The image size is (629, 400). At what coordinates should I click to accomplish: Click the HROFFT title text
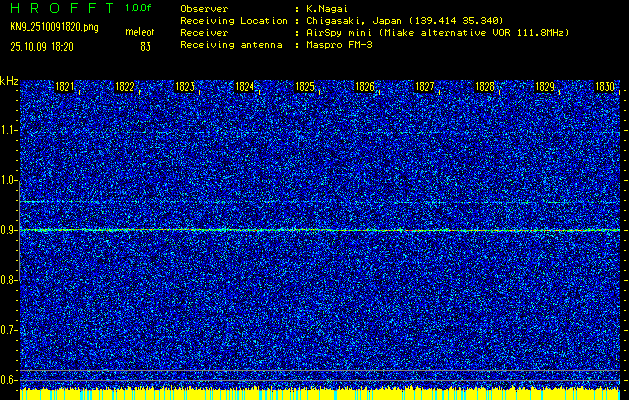click(x=56, y=8)
